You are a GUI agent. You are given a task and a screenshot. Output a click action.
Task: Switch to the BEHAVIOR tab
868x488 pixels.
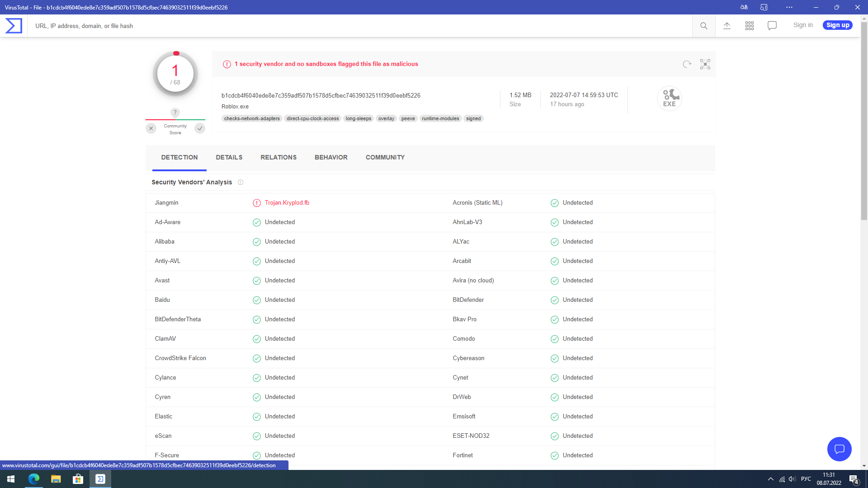pyautogui.click(x=331, y=157)
